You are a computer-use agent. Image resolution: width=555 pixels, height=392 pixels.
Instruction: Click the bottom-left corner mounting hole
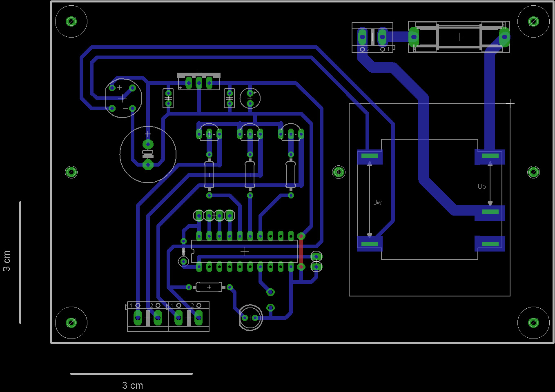click(x=71, y=323)
